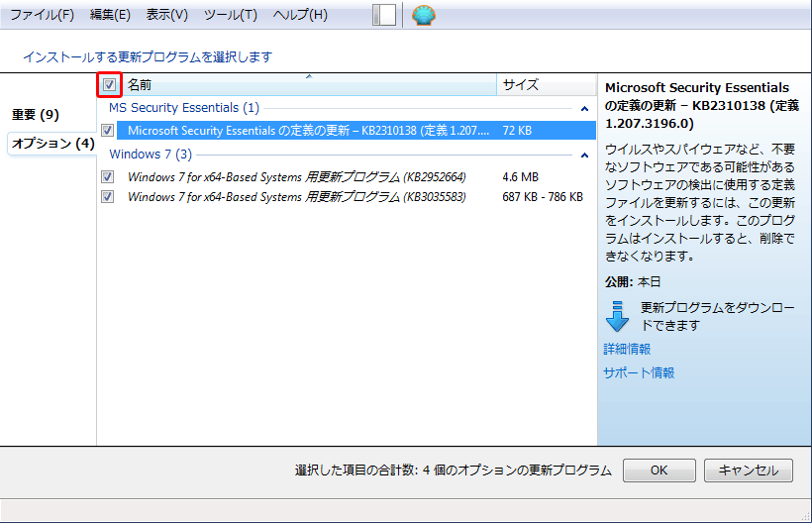Open the 表示(V) menu
Viewport: 812px width, 523px height.
click(x=166, y=15)
